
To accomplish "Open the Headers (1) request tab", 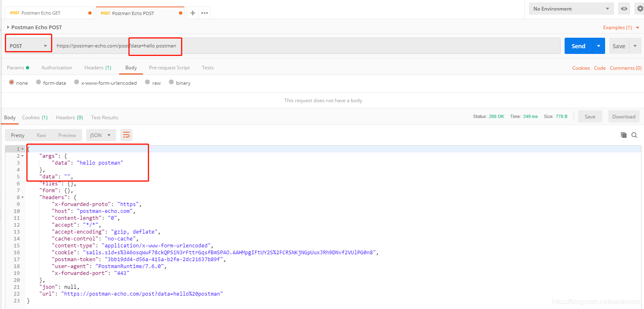I will (98, 68).
